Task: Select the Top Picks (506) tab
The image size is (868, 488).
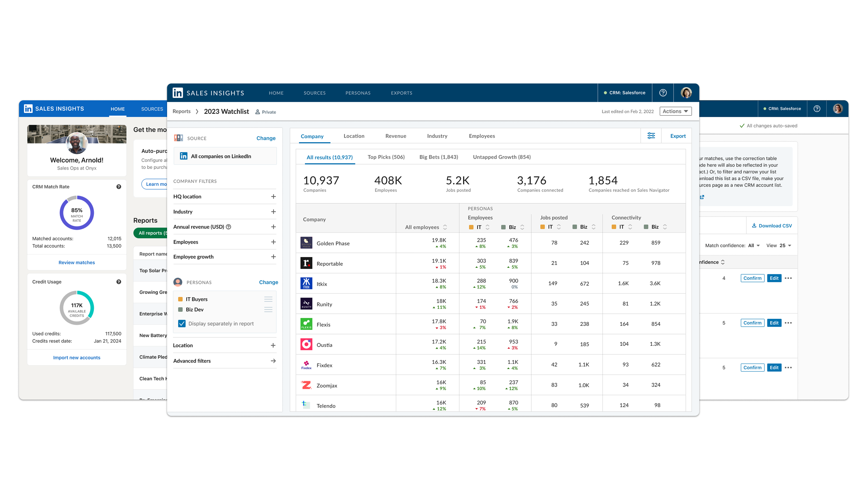Action: click(386, 157)
